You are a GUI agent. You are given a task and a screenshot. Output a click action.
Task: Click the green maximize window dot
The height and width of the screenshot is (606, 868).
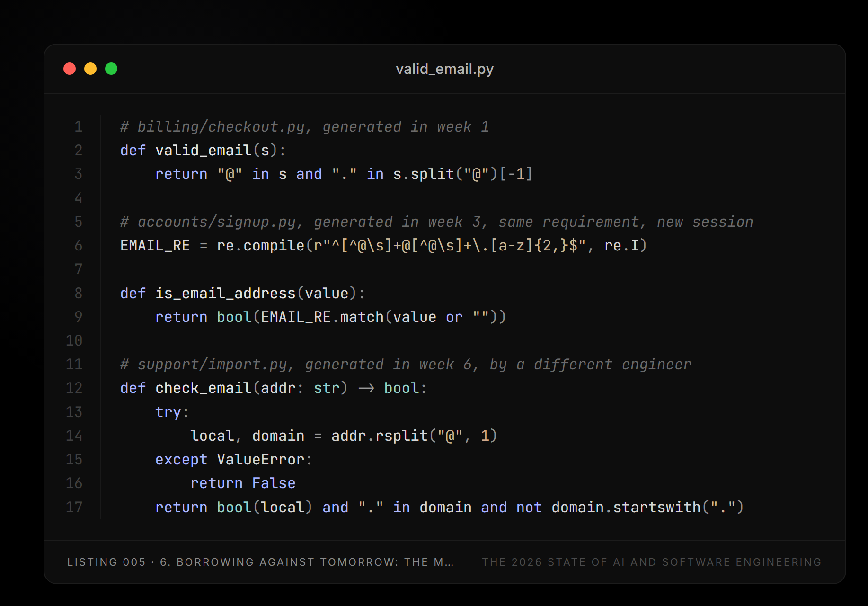pyautogui.click(x=111, y=69)
